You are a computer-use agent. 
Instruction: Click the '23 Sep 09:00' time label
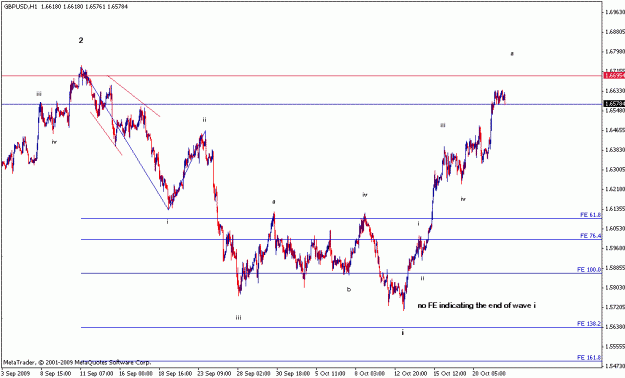pyautogui.click(x=214, y=374)
